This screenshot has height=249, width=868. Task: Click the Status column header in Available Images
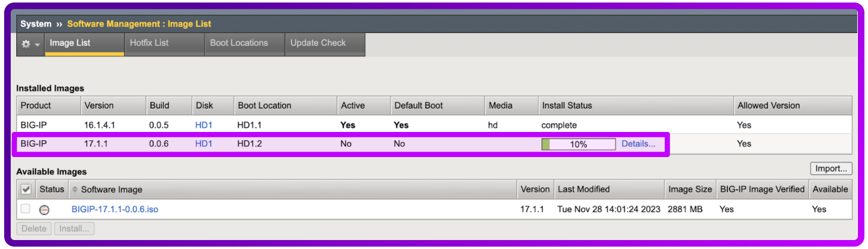(52, 189)
